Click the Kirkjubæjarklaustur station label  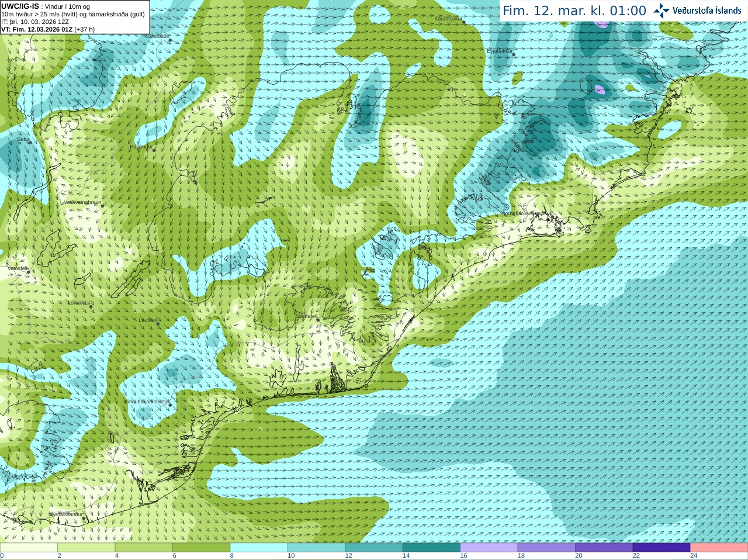click(x=147, y=402)
